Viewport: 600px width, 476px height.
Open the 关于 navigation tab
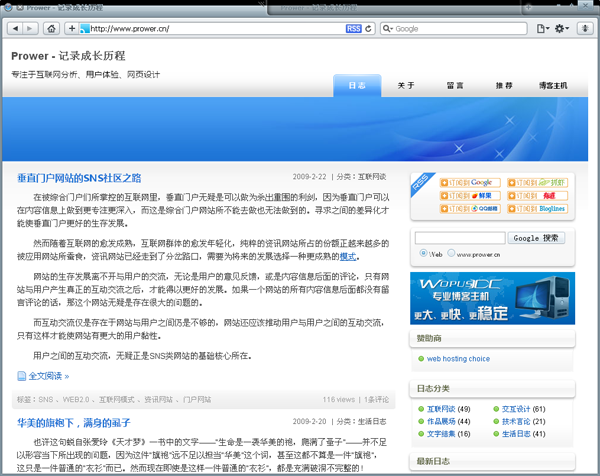click(406, 85)
